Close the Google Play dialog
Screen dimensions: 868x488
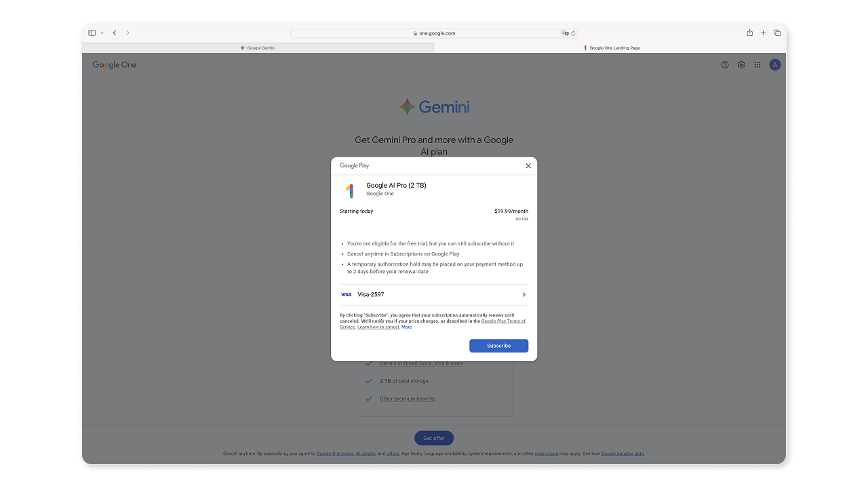(528, 165)
